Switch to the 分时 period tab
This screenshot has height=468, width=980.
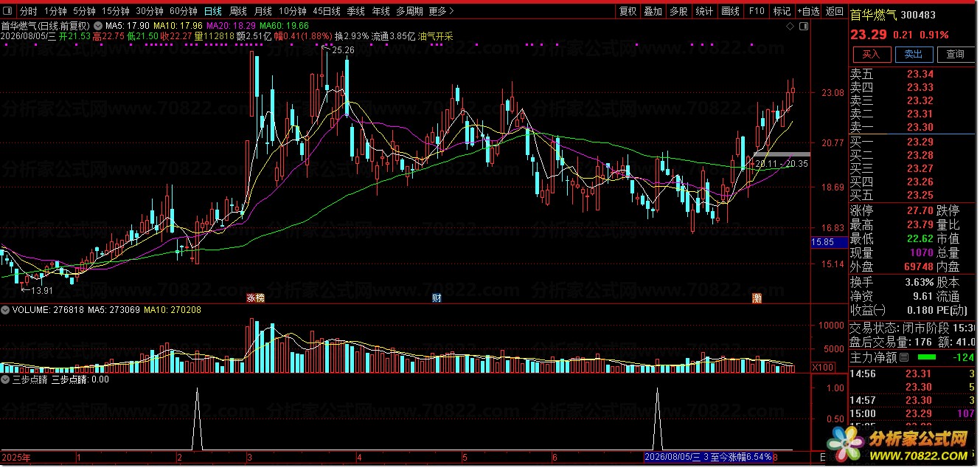tap(28, 11)
